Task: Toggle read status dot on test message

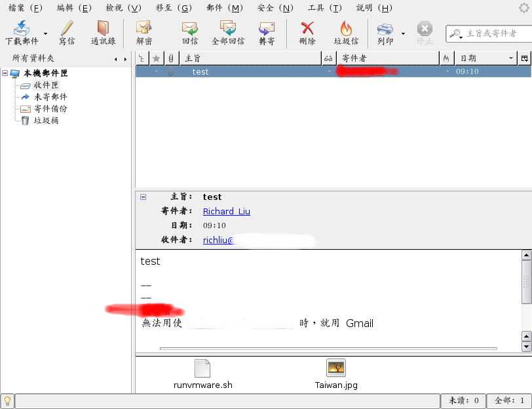Action: coord(329,71)
